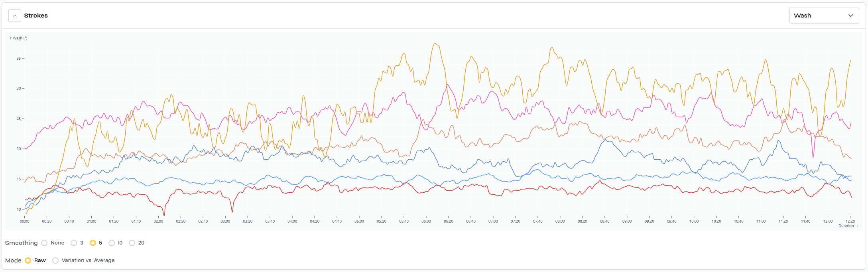The height and width of the screenshot is (272, 868).
Task: Choose smoothing value 10
Action: point(112,243)
